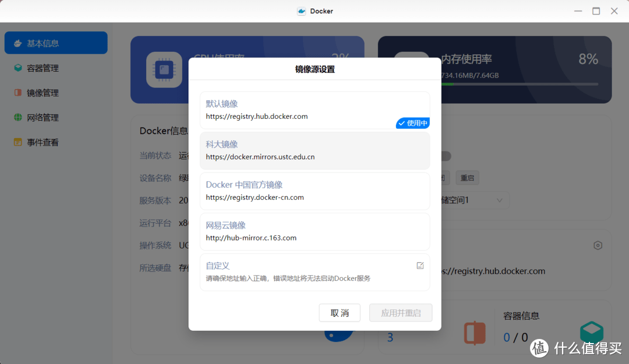Click the https://docker.mirrors.ustc.edu.cn address
This screenshot has height=364, width=629.
click(260, 157)
